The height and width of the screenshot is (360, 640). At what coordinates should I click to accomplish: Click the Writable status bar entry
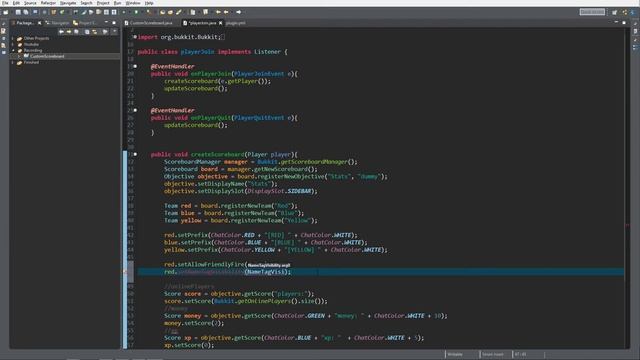click(456, 354)
